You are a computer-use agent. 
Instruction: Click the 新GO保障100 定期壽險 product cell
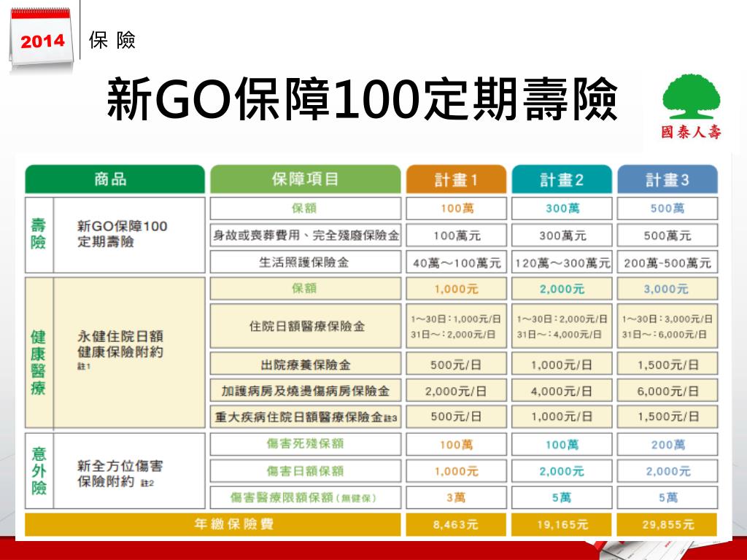(x=129, y=234)
